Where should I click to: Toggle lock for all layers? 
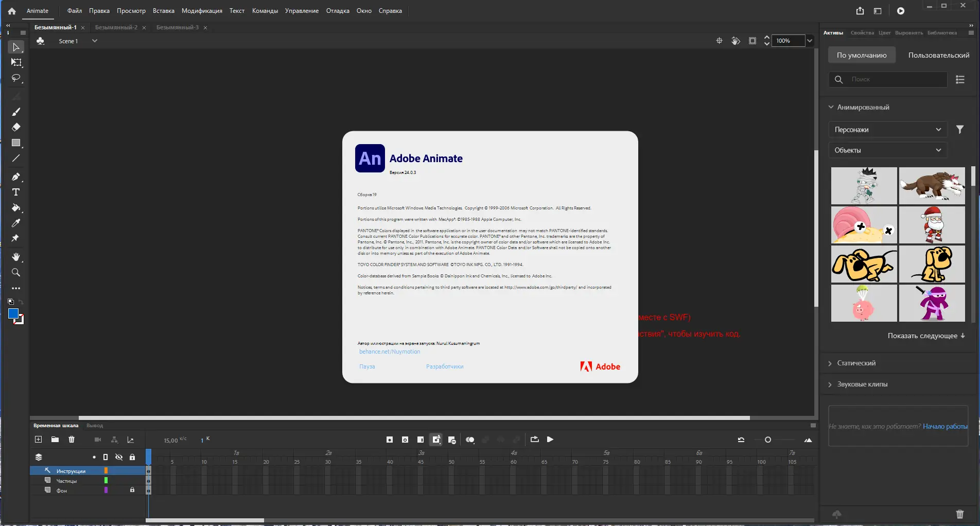click(x=132, y=457)
